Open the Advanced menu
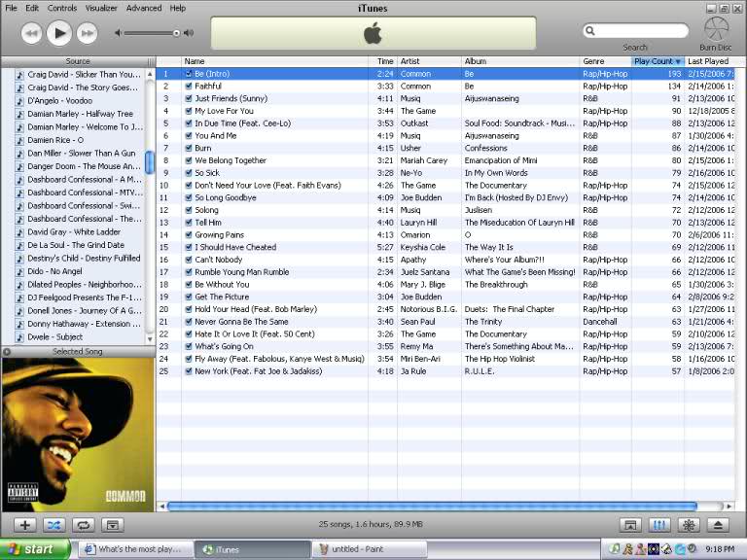The width and height of the screenshot is (747, 560). [x=143, y=8]
